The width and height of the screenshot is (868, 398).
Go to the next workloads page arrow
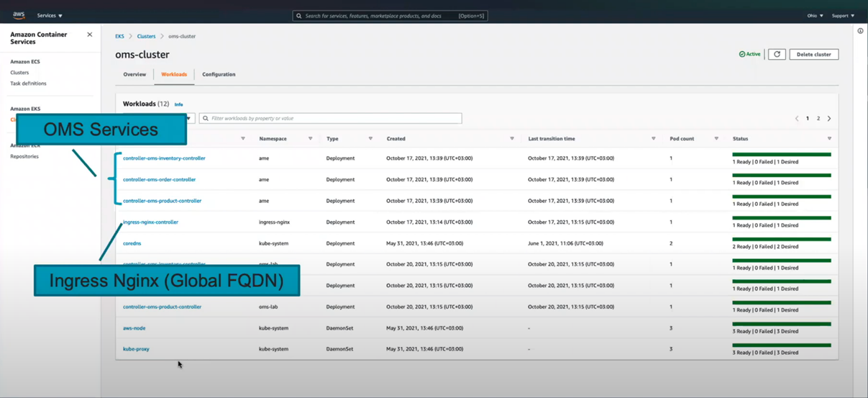pos(829,119)
